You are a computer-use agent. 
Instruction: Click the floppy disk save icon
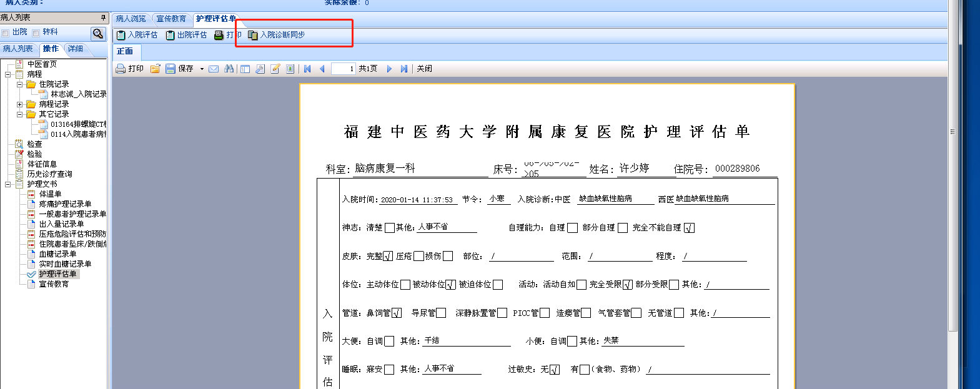171,69
